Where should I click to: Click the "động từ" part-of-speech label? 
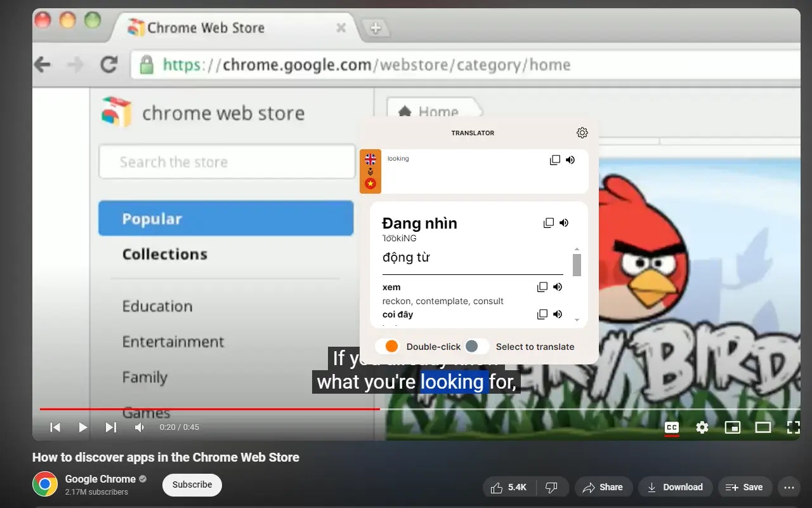point(406,257)
